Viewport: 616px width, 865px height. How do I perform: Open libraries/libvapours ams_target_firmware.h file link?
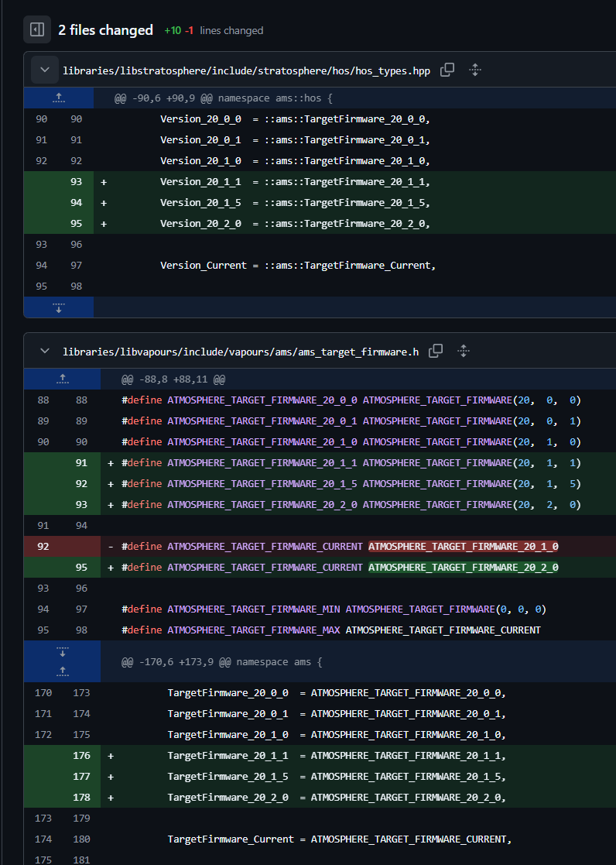241,352
